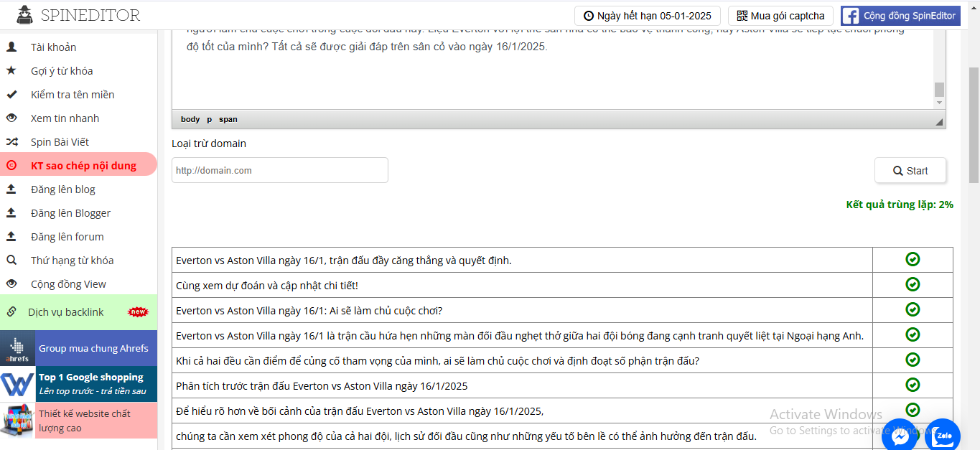
Task: Click the upload icon for Đăng lên forum
Action: pyautogui.click(x=11, y=237)
